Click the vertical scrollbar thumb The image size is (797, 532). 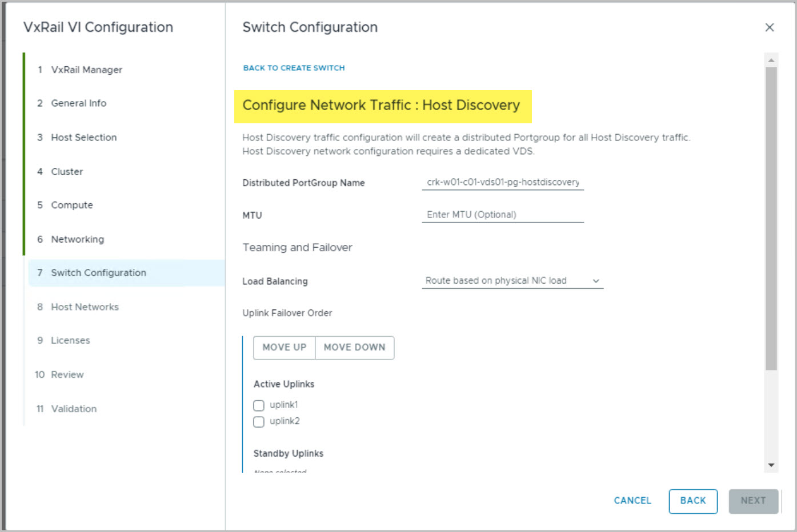click(x=771, y=217)
